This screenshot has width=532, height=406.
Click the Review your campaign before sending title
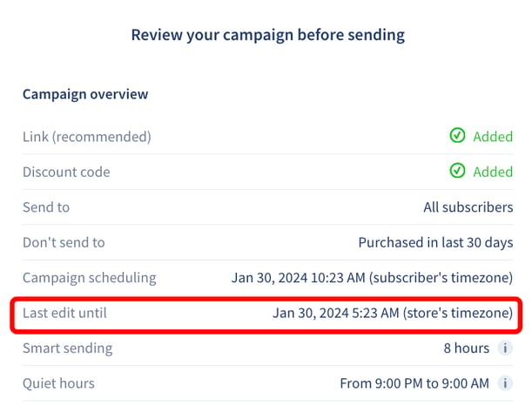(268, 36)
